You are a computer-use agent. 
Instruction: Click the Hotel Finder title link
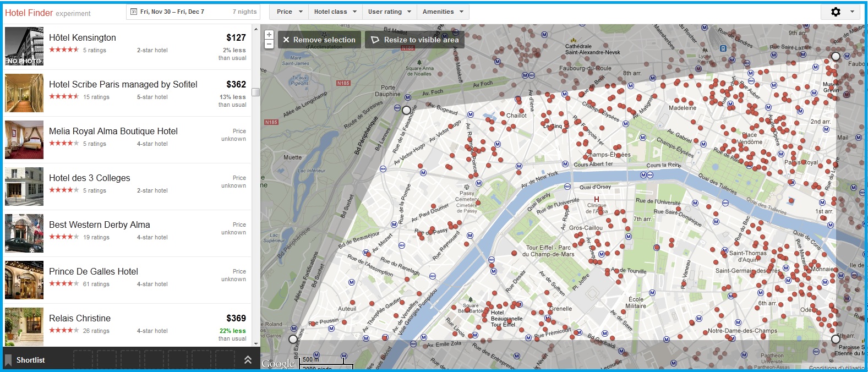29,13
